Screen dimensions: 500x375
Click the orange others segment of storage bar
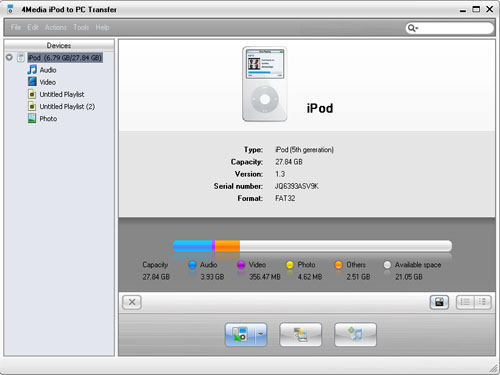(x=227, y=246)
